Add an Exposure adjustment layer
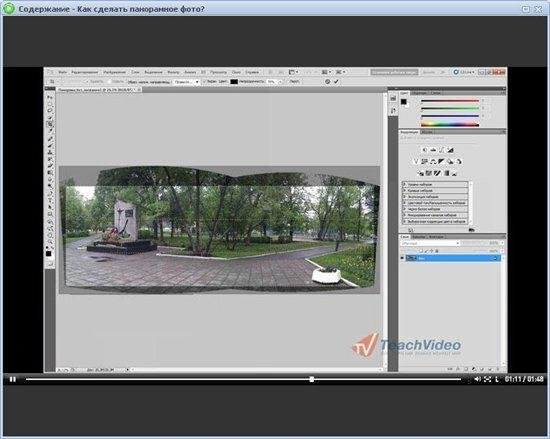This screenshot has width=550, height=439. click(450, 150)
